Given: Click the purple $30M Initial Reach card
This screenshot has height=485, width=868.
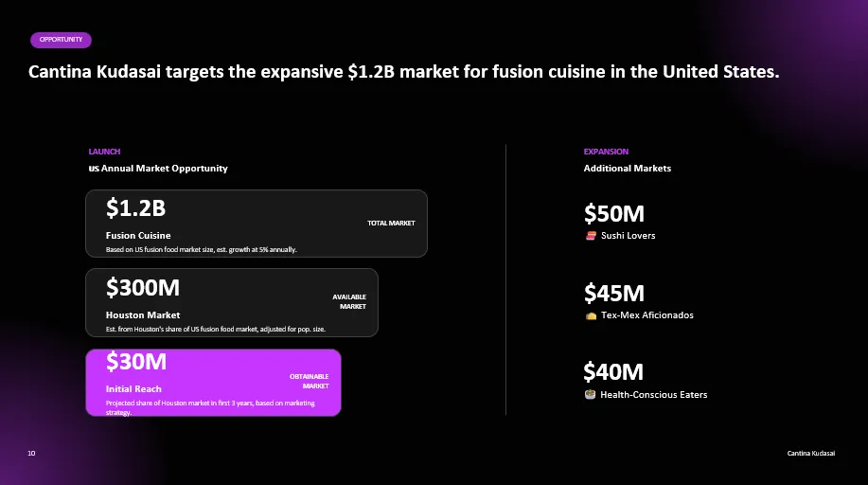Looking at the screenshot, I should click(x=213, y=383).
